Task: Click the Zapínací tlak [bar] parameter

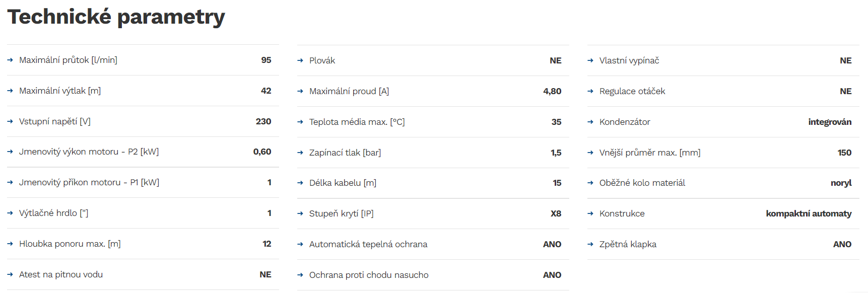Action: (x=345, y=153)
